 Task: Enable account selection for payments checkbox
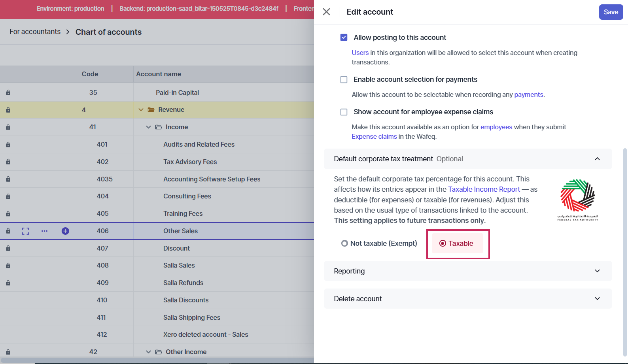[344, 80]
